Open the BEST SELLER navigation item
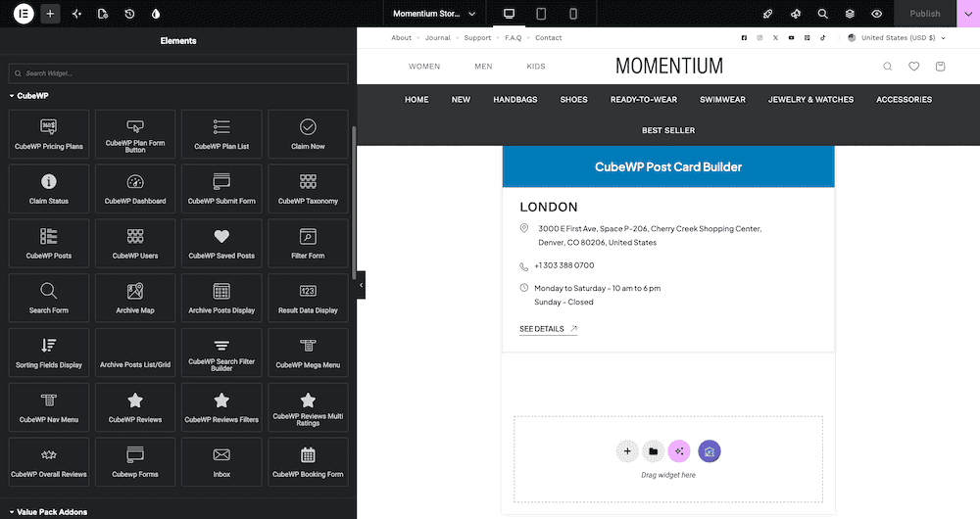Image resolution: width=980 pixels, height=519 pixels. click(x=668, y=130)
